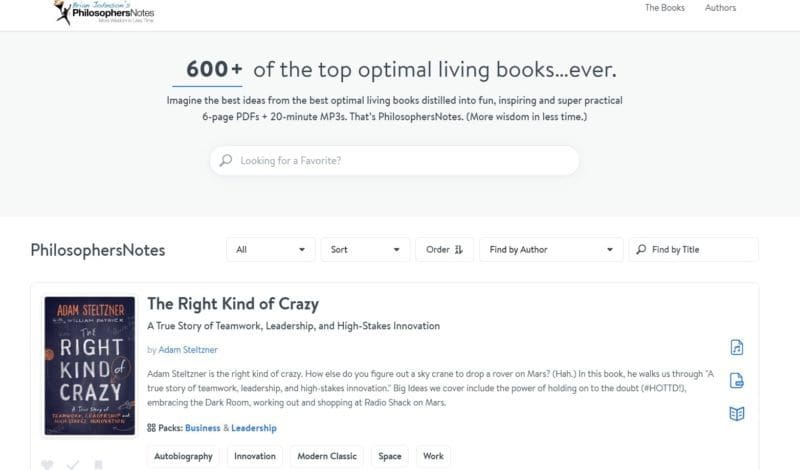Click the search icon in Find by Title
Screen dimensions: 800x470
pos(640,250)
